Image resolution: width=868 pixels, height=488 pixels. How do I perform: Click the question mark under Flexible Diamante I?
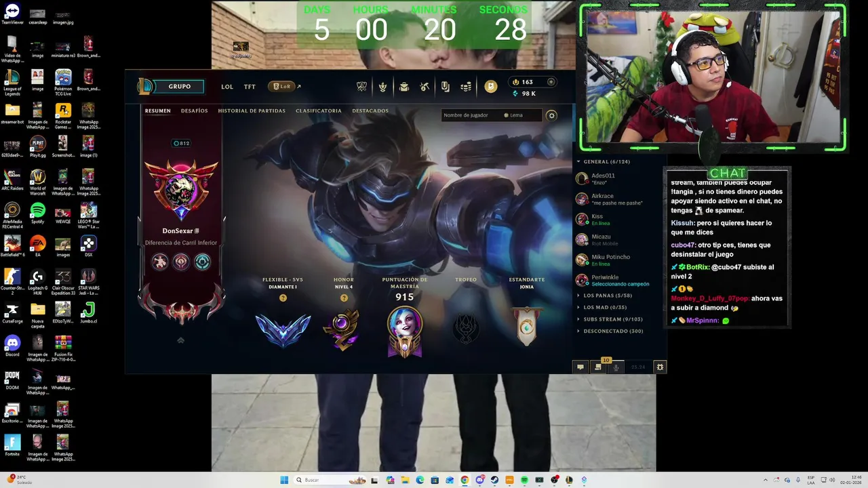click(283, 298)
